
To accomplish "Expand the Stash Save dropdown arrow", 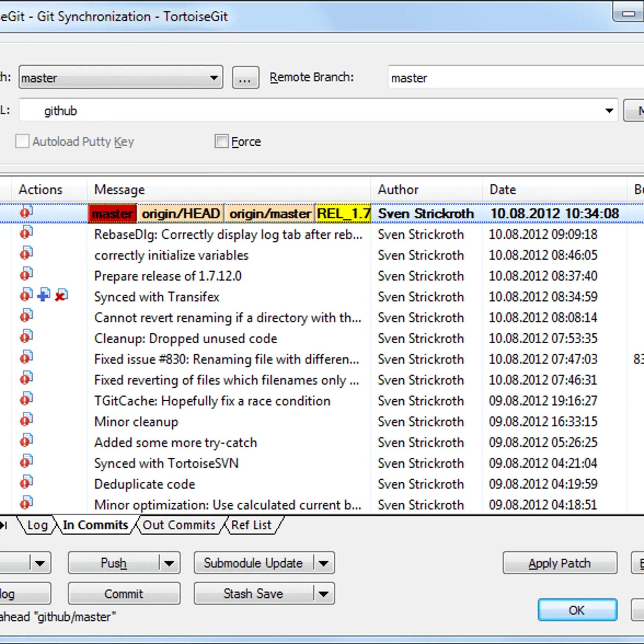I will 324,593.
